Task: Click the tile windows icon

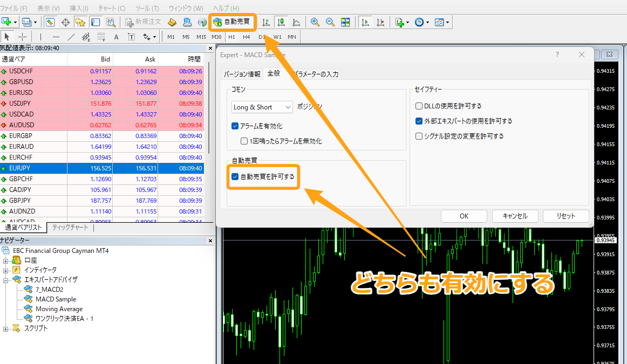Action: (x=345, y=22)
